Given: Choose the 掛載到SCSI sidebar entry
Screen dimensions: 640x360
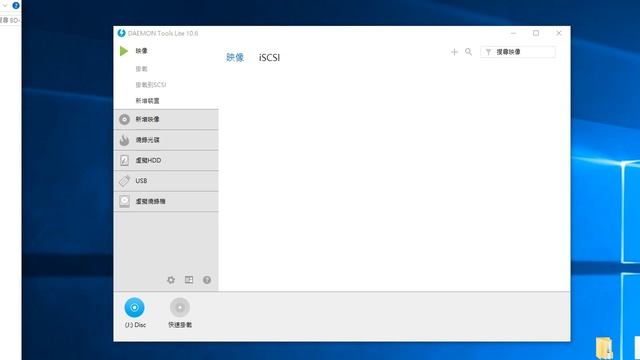Looking at the screenshot, I should [151, 85].
